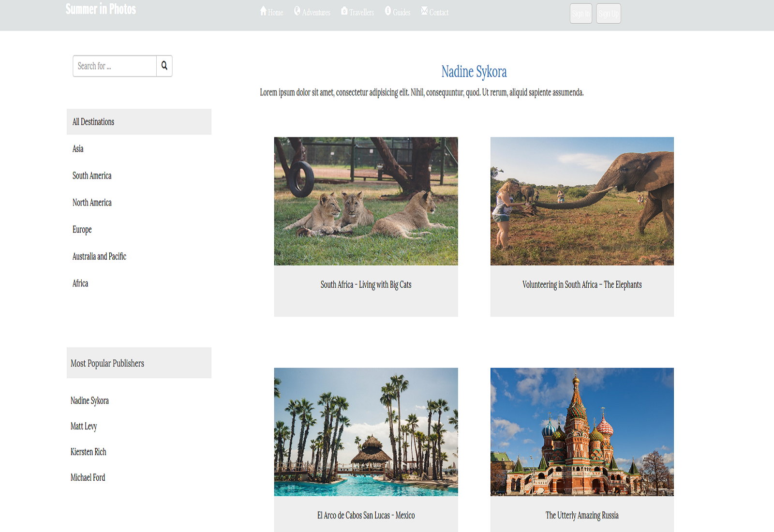This screenshot has width=774, height=532.
Task: Go to Summer in Photos homepage logo
Action: tap(101, 9)
